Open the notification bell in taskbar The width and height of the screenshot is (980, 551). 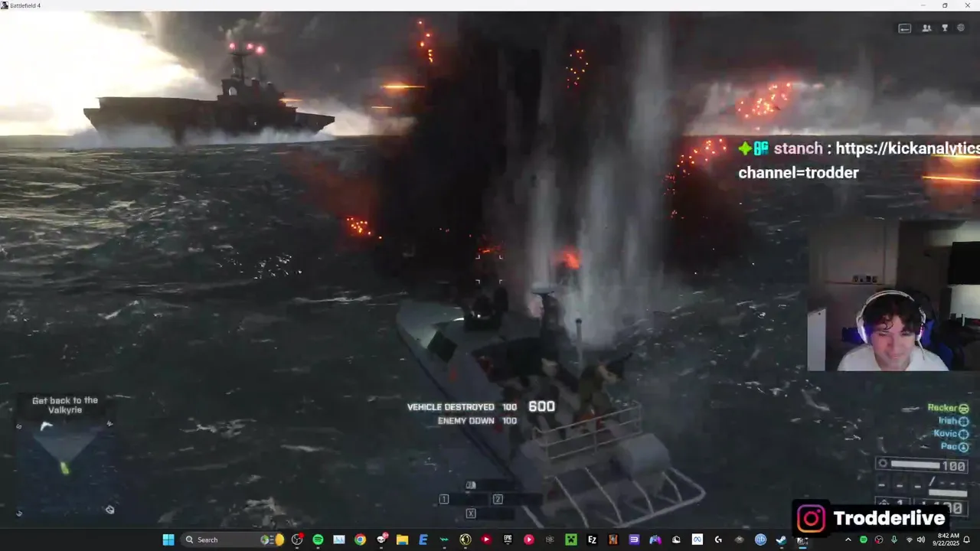[x=967, y=540]
